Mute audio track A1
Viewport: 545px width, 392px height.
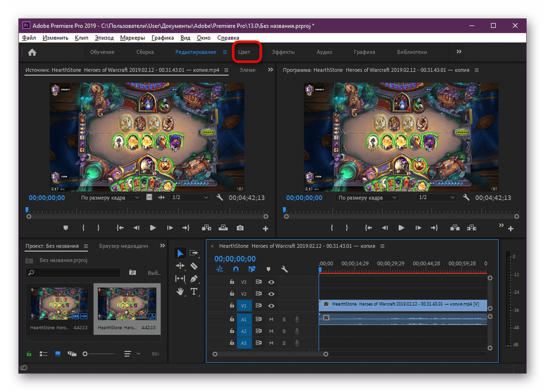271,319
